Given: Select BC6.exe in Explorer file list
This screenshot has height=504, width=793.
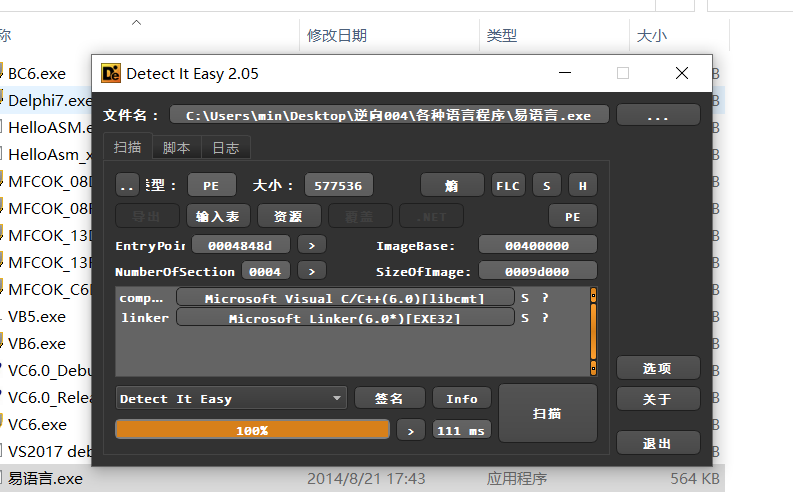Looking at the screenshot, I should (x=37, y=74).
